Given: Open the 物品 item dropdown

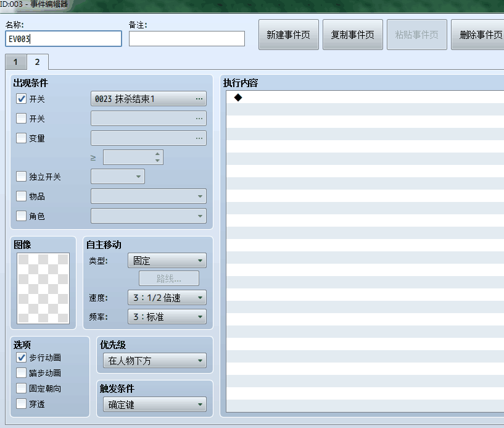Looking at the screenshot, I should click(x=149, y=196).
